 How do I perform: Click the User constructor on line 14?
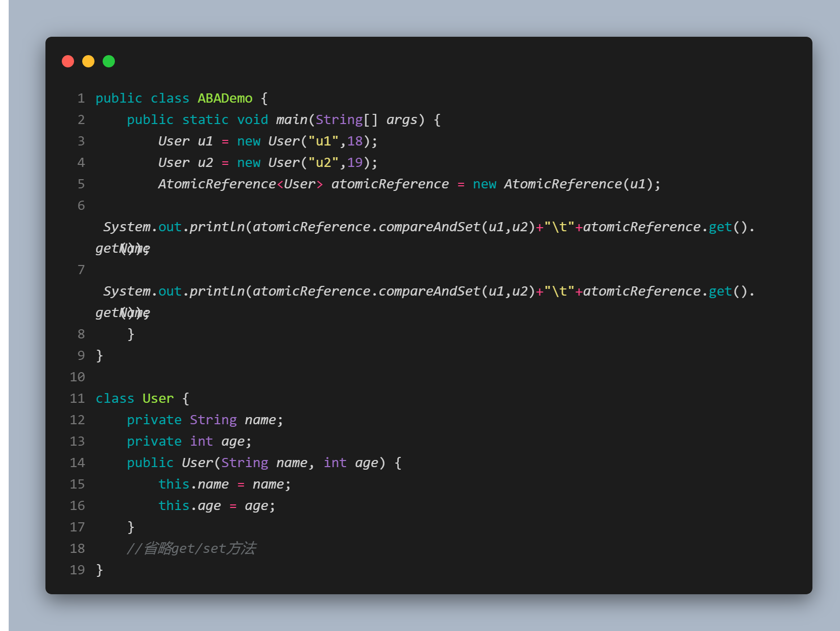click(x=198, y=463)
